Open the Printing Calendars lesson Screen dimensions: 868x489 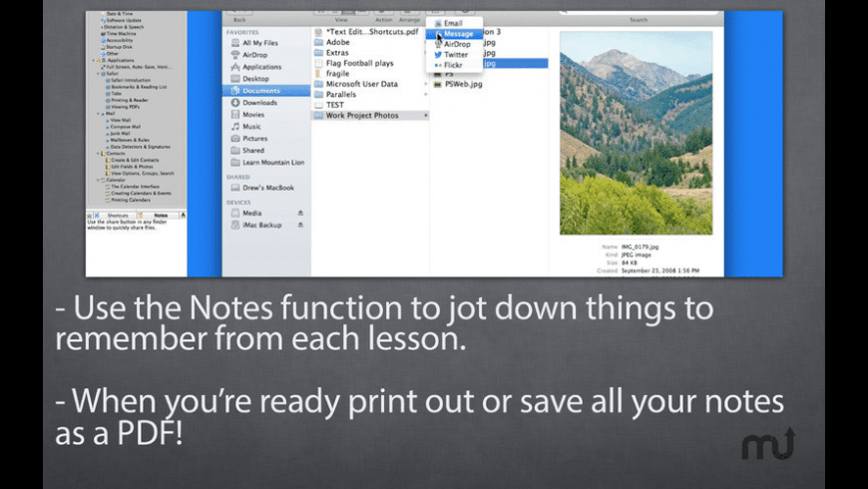[x=131, y=200]
